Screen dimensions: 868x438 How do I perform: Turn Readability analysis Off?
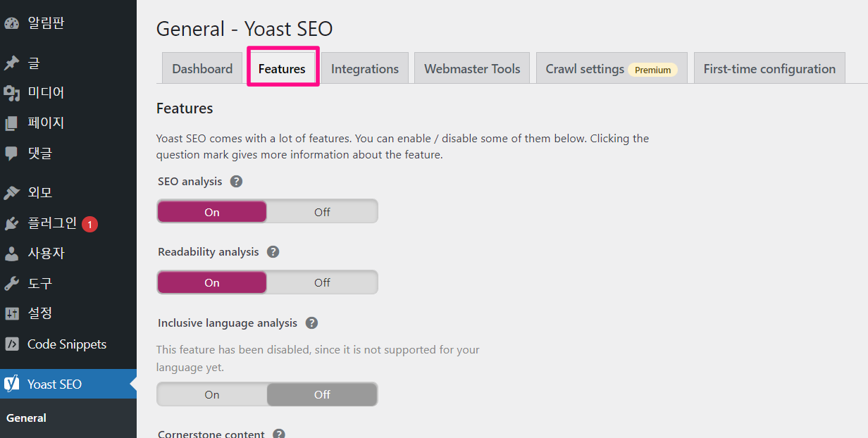click(x=322, y=282)
